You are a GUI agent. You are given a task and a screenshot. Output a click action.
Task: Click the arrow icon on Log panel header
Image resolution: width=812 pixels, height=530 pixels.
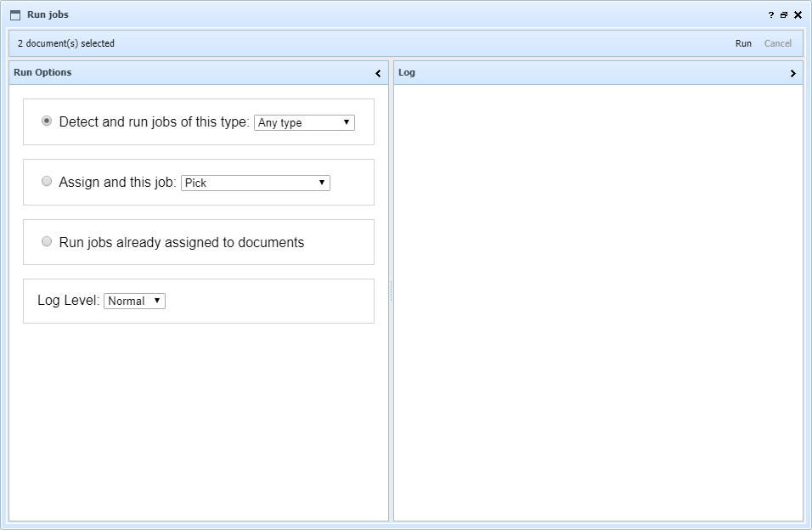792,74
